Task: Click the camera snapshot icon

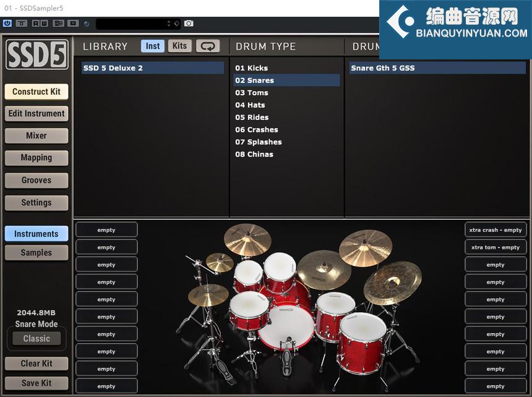Action: pos(189,23)
